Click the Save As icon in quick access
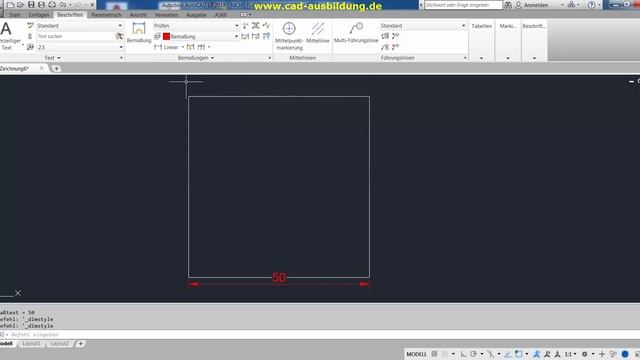Image resolution: width=640 pixels, height=360 pixels. tap(41, 5)
